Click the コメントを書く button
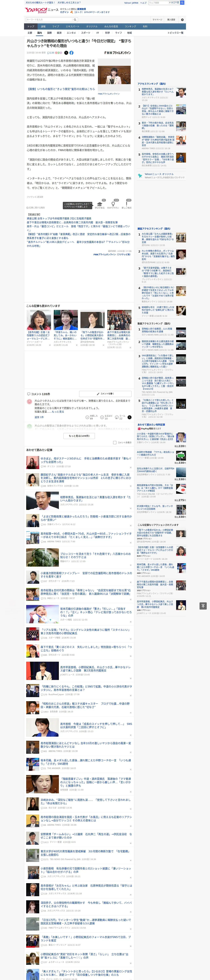The height and width of the screenshot is (980, 210). coord(105,394)
